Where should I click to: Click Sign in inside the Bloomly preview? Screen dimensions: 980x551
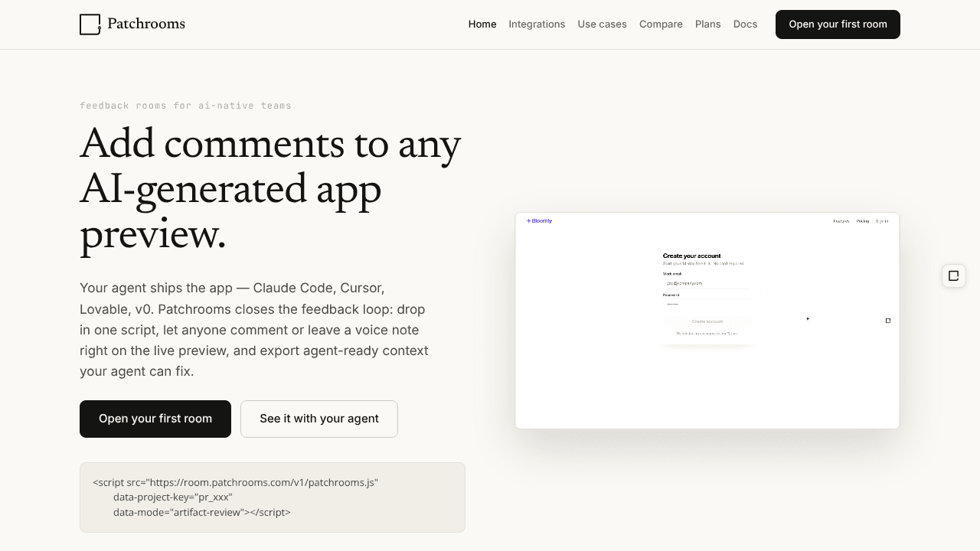point(882,221)
